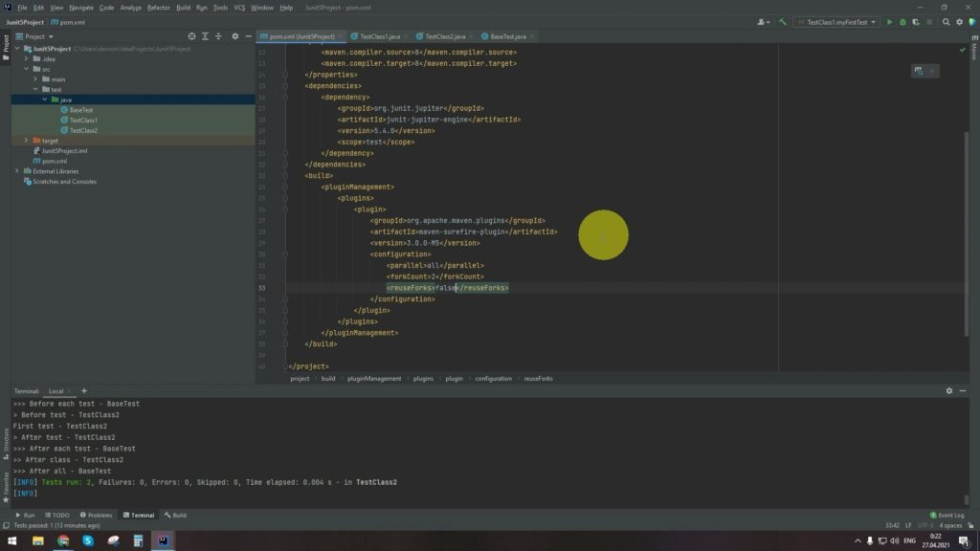The width and height of the screenshot is (980, 551).
Task: Run the TestClass1.myFirstTest configuration
Action: pyautogui.click(x=889, y=22)
